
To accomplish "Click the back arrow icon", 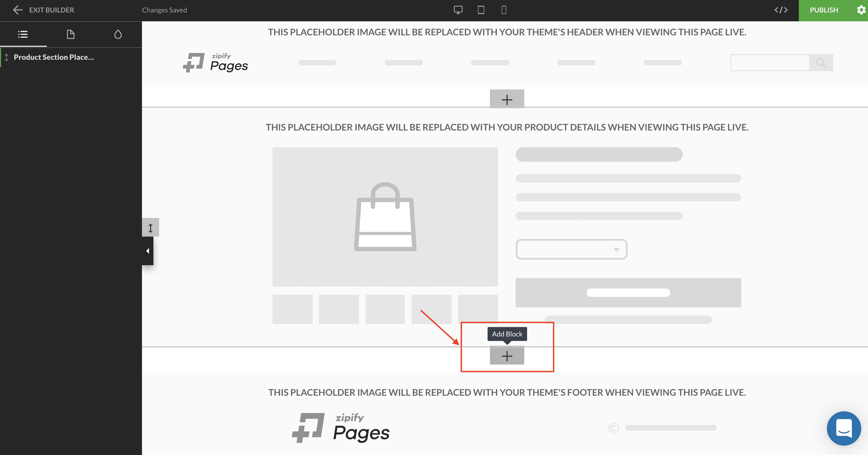I will 17,10.
